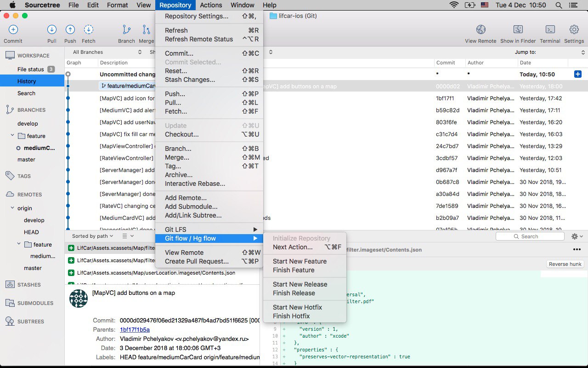
Task: Open the Apple menu
Action: click(x=12, y=5)
